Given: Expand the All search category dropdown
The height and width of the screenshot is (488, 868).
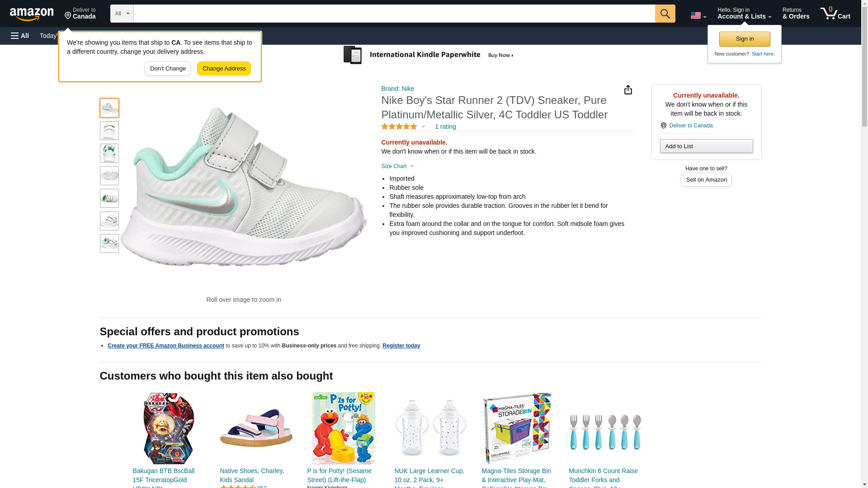Looking at the screenshot, I should click(122, 14).
